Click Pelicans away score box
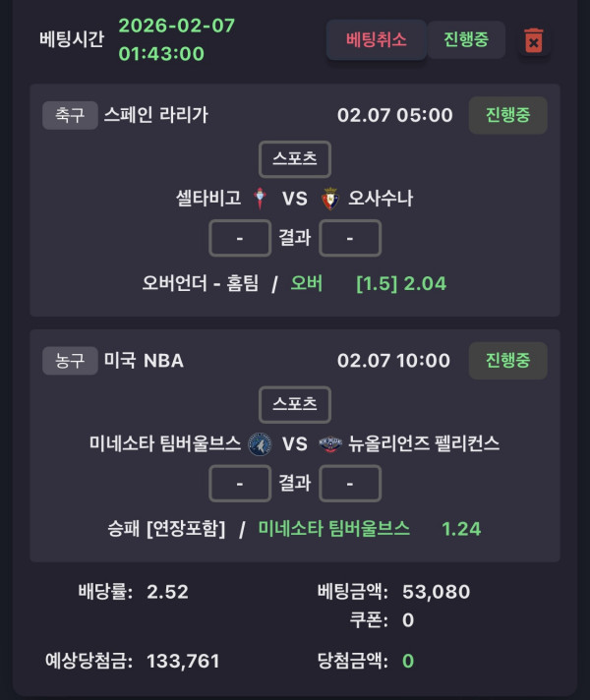 (350, 484)
